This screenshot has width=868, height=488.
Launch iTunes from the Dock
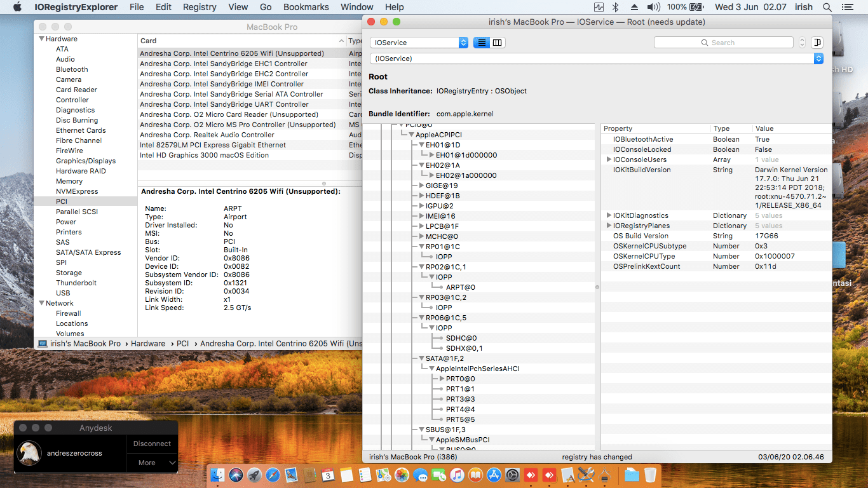point(457,475)
